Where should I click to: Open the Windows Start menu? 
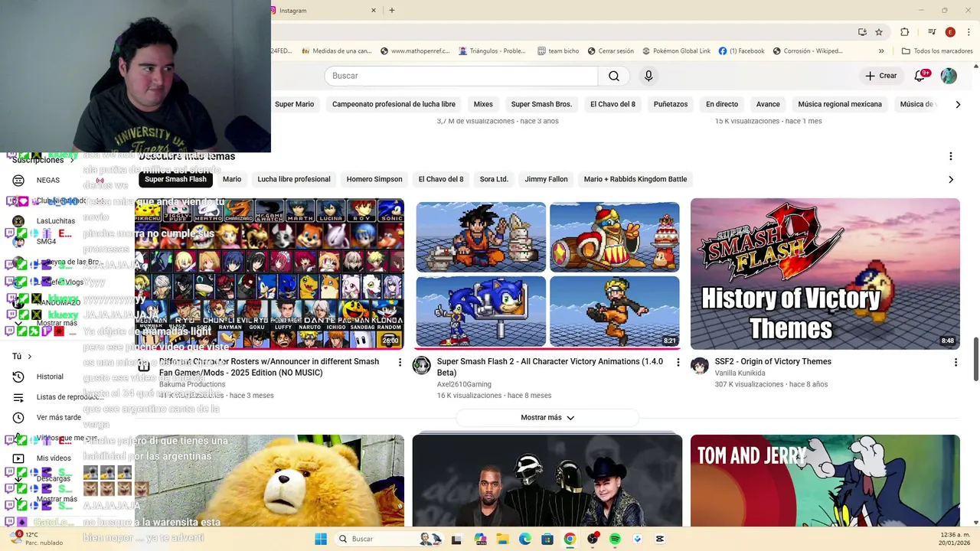point(321,539)
